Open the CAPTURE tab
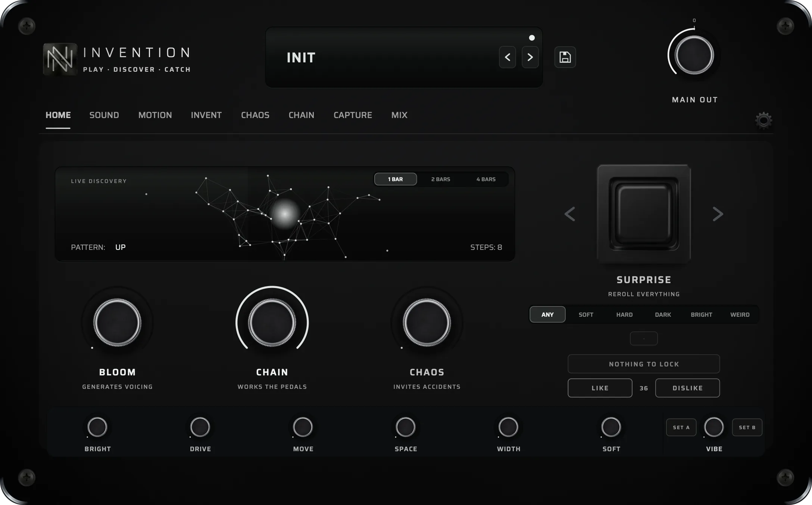This screenshot has height=505, width=812. pyautogui.click(x=353, y=115)
